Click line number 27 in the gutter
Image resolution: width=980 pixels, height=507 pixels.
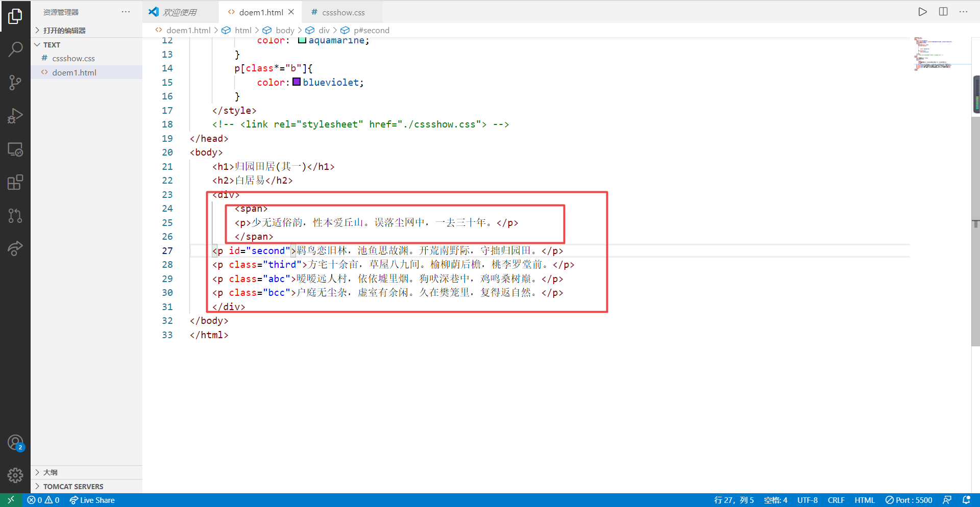pos(167,250)
